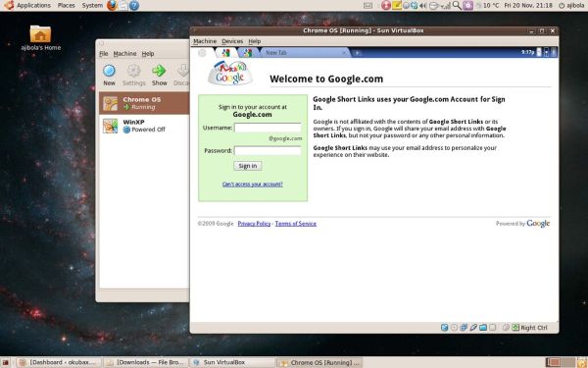Click the mail launcher icon next to Firefox
The image size is (588, 368).
[x=123, y=5]
